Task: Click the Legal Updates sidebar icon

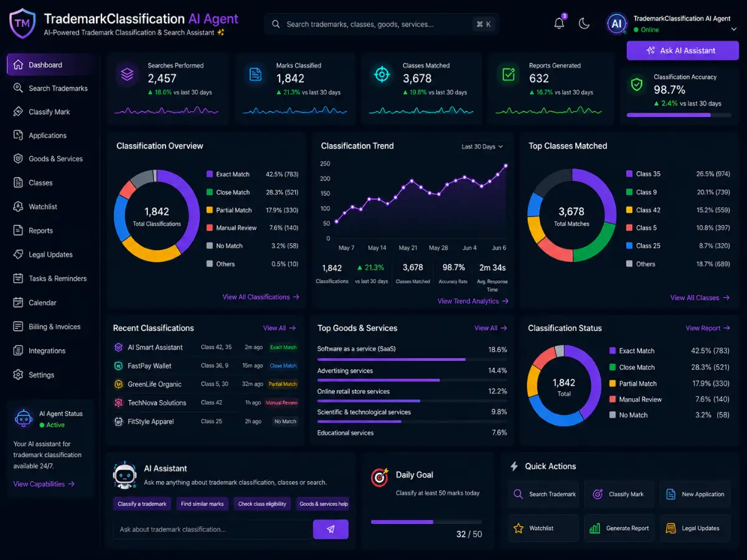Action: tap(17, 254)
